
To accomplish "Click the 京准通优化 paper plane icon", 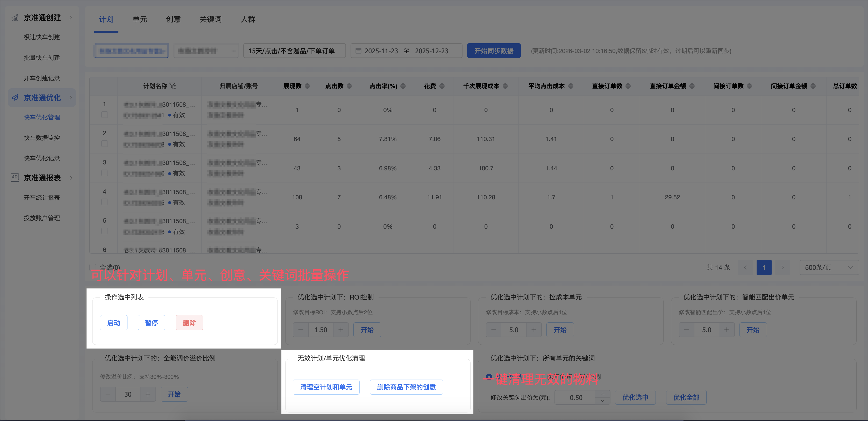I will 15,98.
